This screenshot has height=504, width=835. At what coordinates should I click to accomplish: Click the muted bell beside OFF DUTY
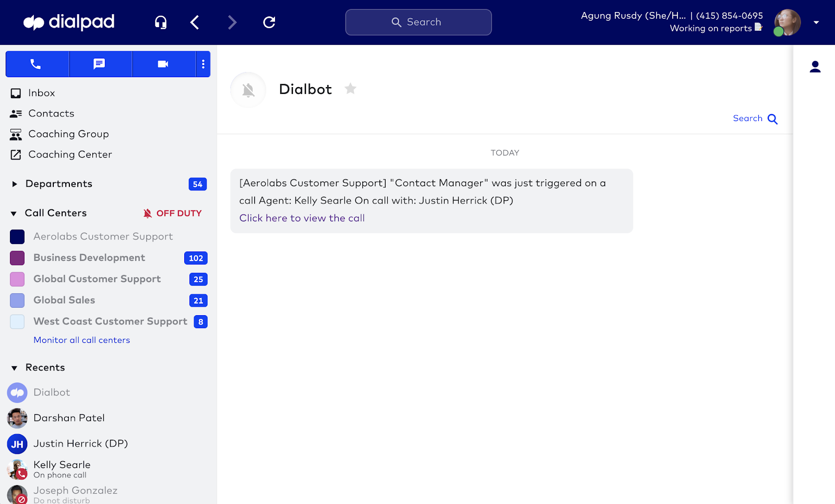pos(148,213)
